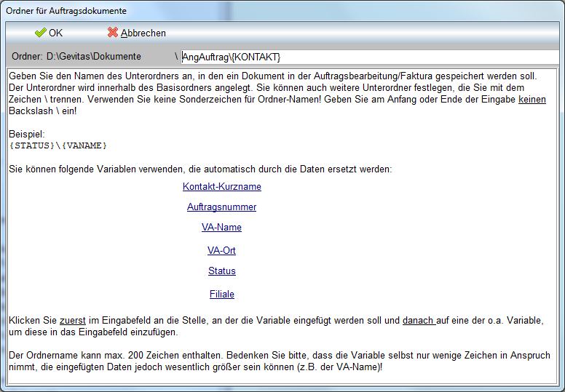Click the red X Abbrechen icon
This screenshot has width=565, height=392.
point(113,33)
